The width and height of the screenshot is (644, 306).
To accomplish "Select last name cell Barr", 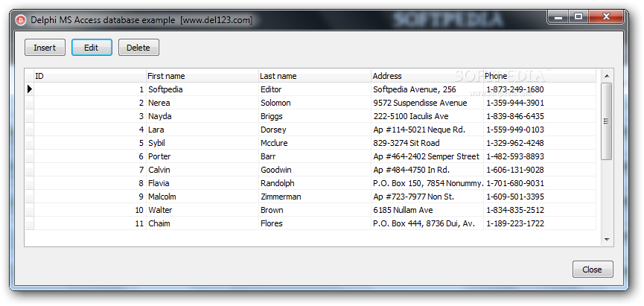I will [315, 156].
